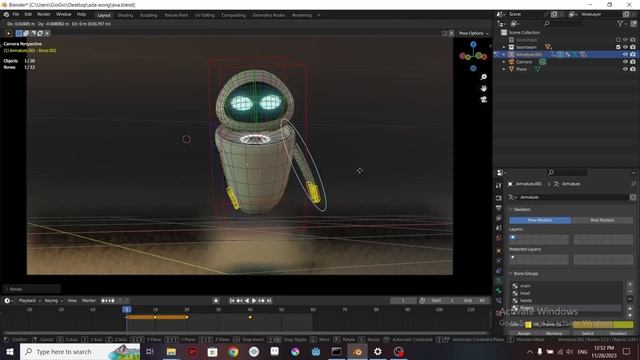Open the timeline Marker menu
Screen dimensions: 640x360
(x=89, y=300)
